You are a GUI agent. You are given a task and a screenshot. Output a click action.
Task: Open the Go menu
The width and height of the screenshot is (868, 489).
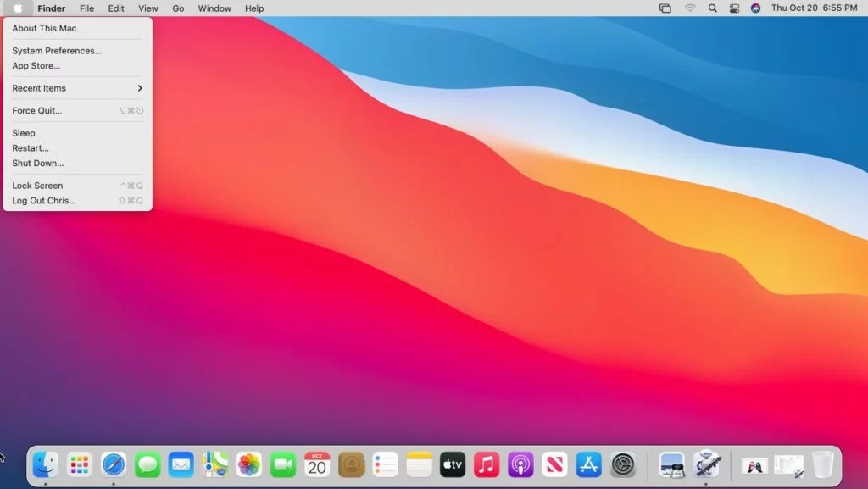[178, 8]
